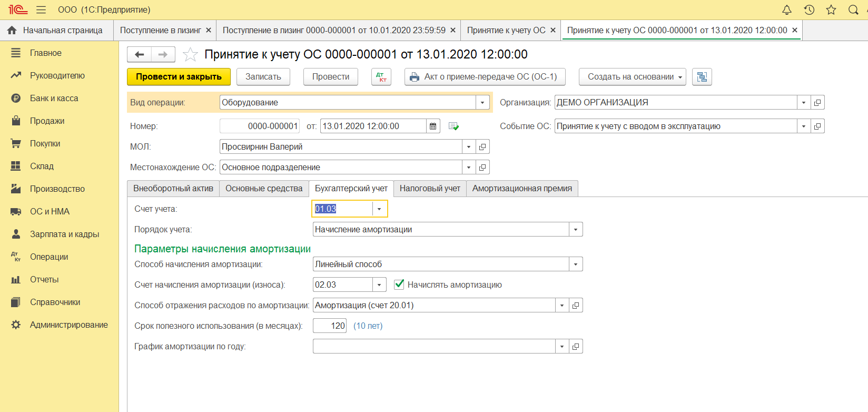Click the useful life months input field
Viewport: 868px width, 412px height.
(x=330, y=326)
